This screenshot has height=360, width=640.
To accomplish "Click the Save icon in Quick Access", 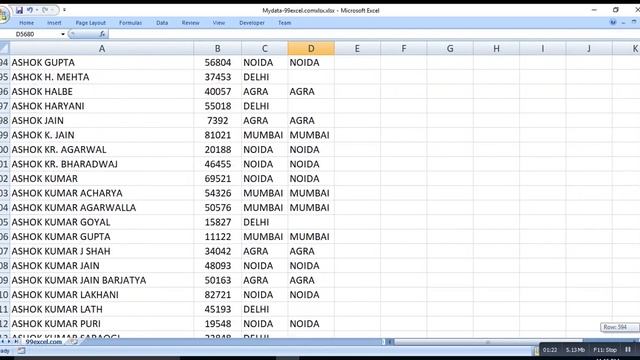I will tap(19, 10).
